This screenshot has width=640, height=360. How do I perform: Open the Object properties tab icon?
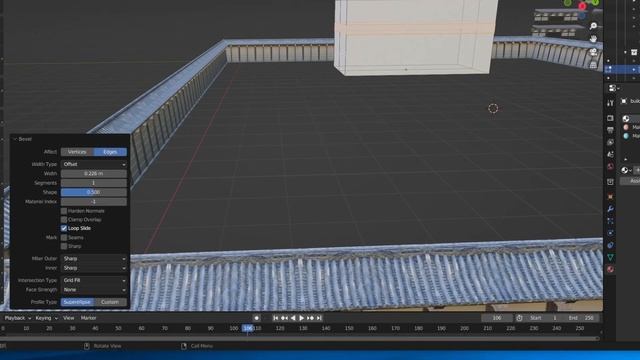tap(610, 197)
